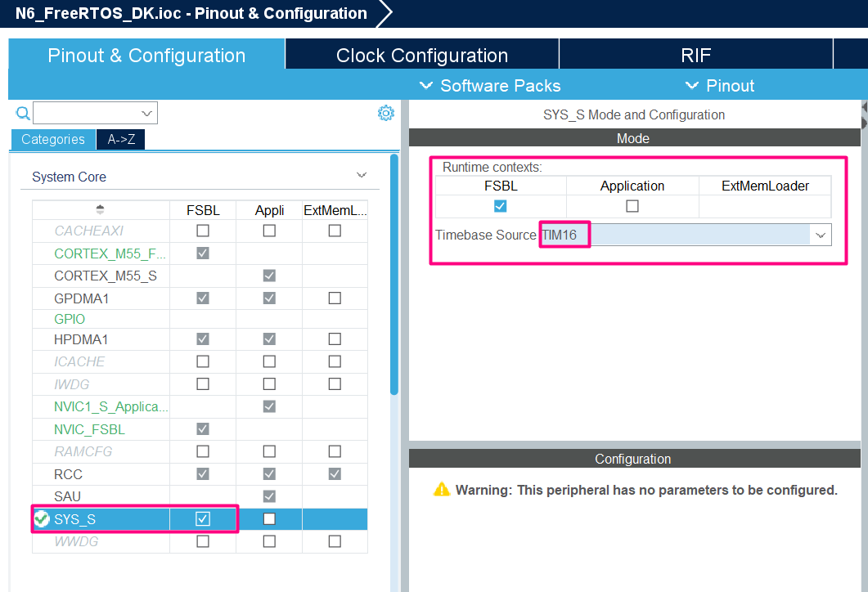This screenshot has height=592, width=868.
Task: Switch to the A->Z tab
Action: click(x=119, y=139)
